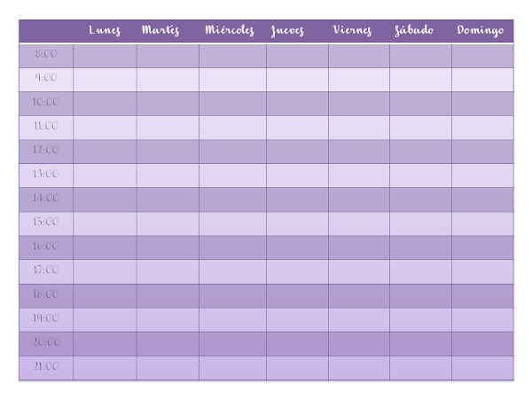Screen dimensions: 532x399
Task: Select the Miércoles cell at 10:00
Action: 232,104
